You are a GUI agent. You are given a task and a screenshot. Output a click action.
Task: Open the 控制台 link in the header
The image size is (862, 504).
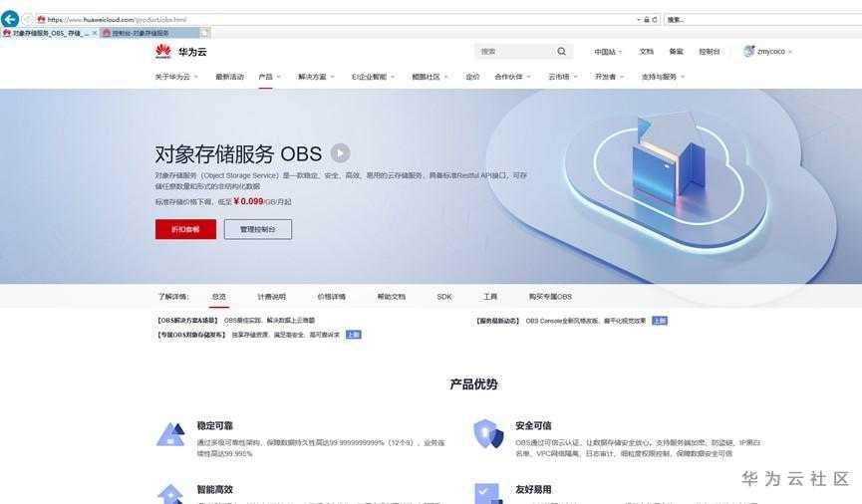710,52
